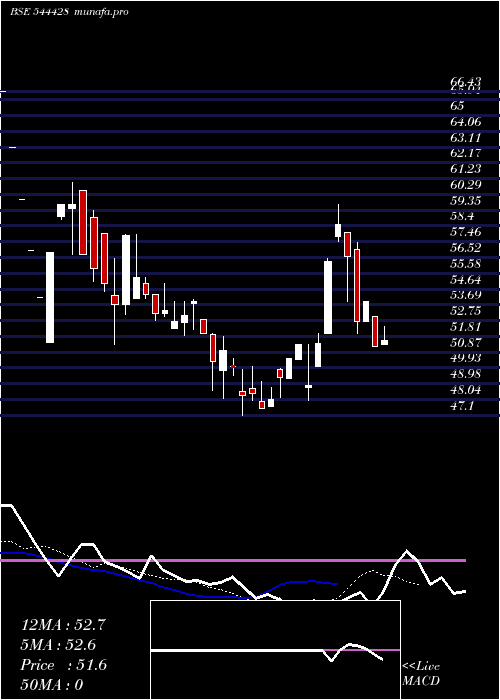Click the 49.93 price axis label
The image size is (500, 700).
coord(466,359)
